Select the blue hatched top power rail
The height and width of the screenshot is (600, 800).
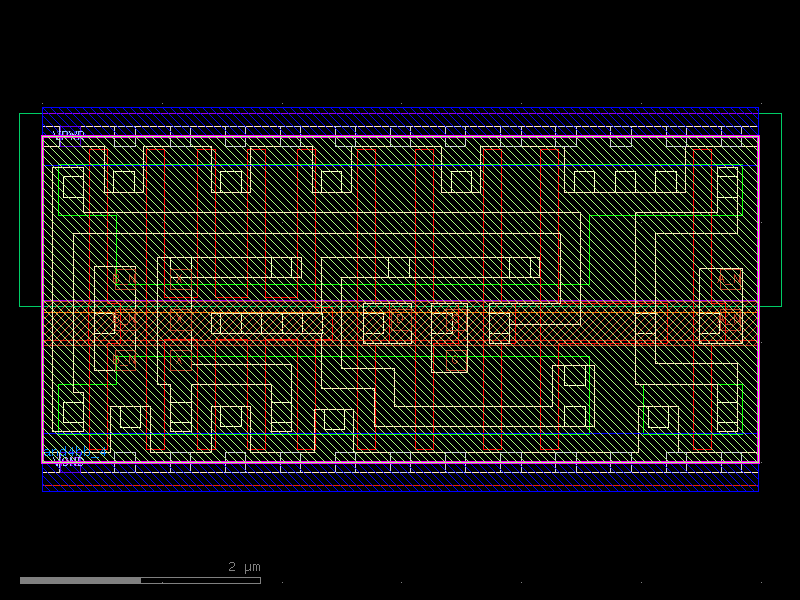pos(400,117)
